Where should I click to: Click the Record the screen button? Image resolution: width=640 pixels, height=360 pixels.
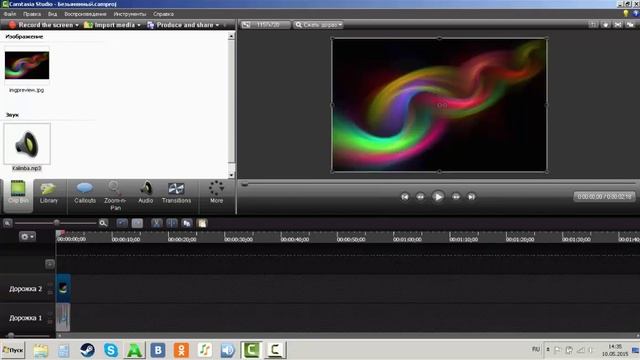tap(41, 25)
